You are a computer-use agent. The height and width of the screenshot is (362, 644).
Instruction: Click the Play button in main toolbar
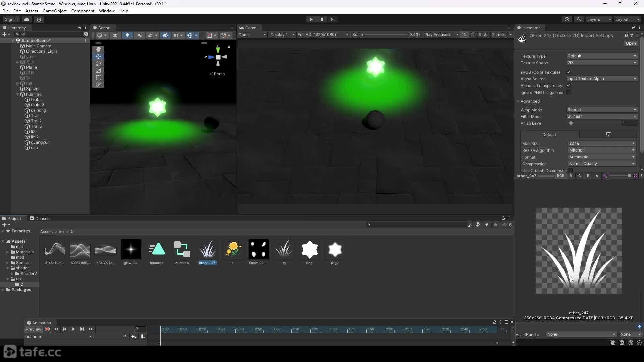pyautogui.click(x=311, y=19)
